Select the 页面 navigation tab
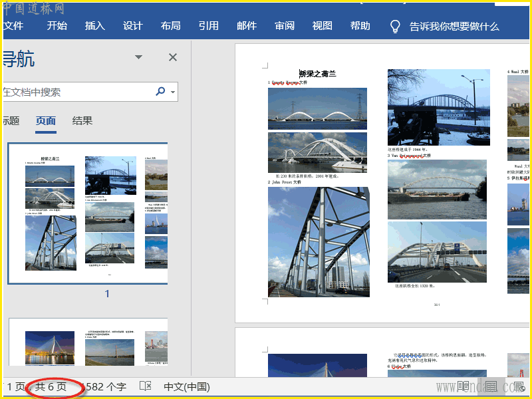 coord(46,121)
